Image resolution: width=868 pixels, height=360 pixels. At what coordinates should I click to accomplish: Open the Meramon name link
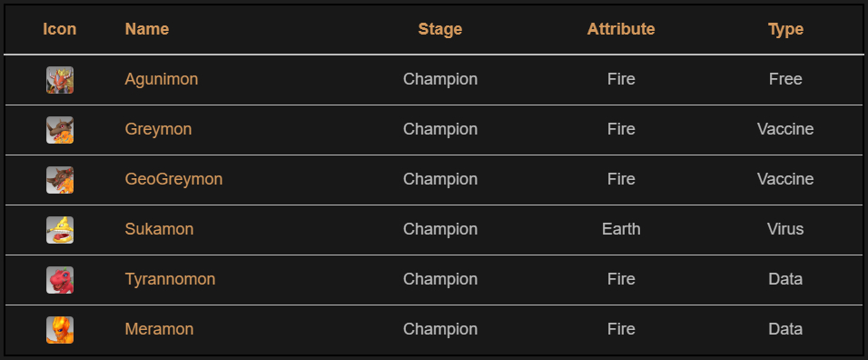pyautogui.click(x=159, y=329)
